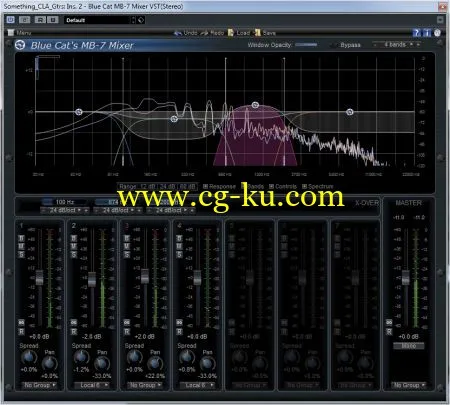Click band 4 control point on graph
The image size is (450, 405).
click(x=349, y=112)
